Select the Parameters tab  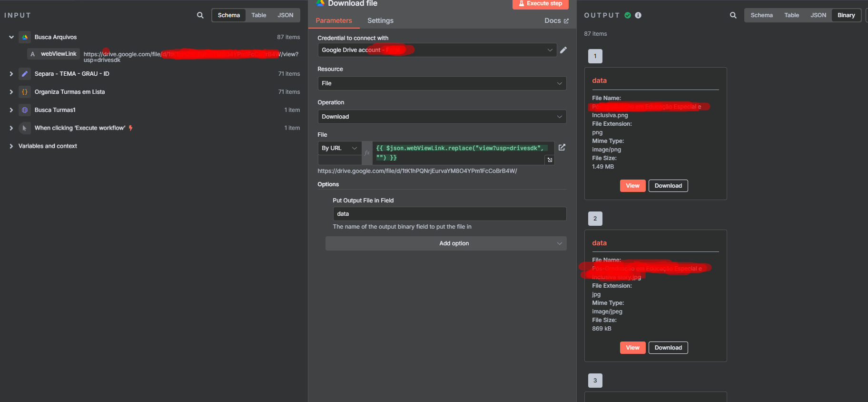coord(334,20)
